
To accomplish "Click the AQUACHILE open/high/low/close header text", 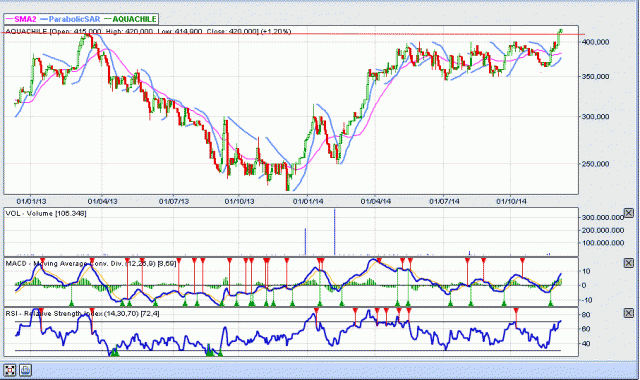I will pyautogui.click(x=149, y=31).
